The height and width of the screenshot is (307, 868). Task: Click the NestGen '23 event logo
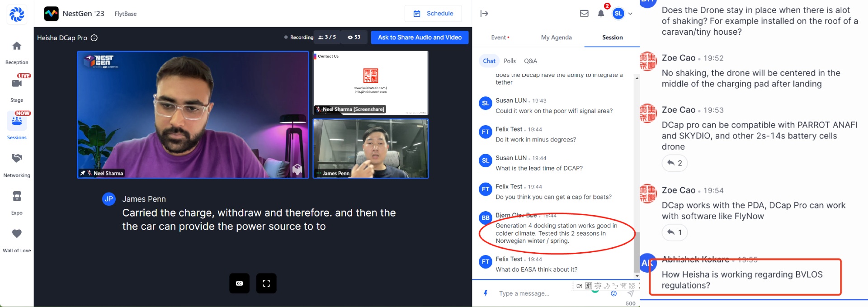pos(51,14)
